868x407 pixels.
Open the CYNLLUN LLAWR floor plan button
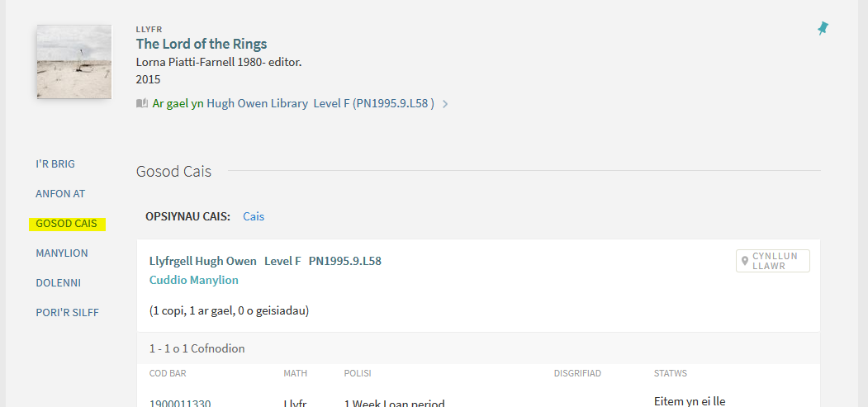pos(773,261)
